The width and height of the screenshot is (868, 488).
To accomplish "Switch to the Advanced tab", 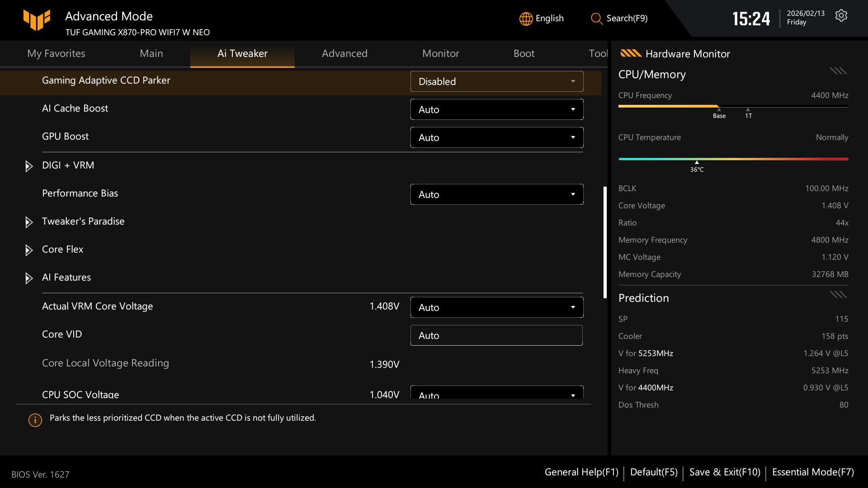I will click(344, 53).
